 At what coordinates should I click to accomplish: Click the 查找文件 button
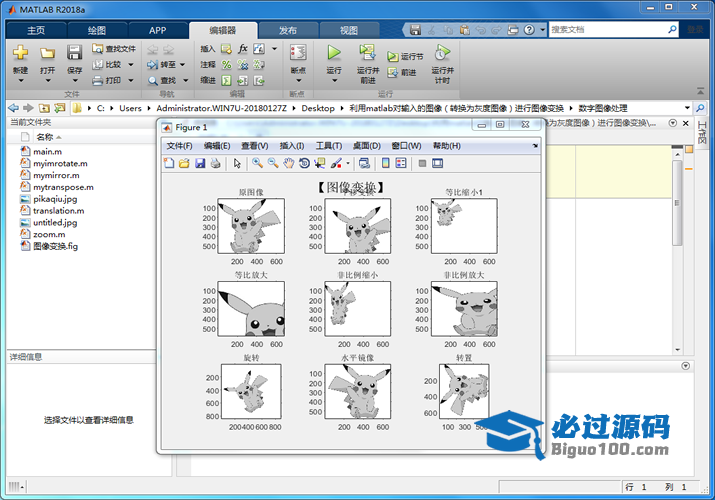(114, 48)
